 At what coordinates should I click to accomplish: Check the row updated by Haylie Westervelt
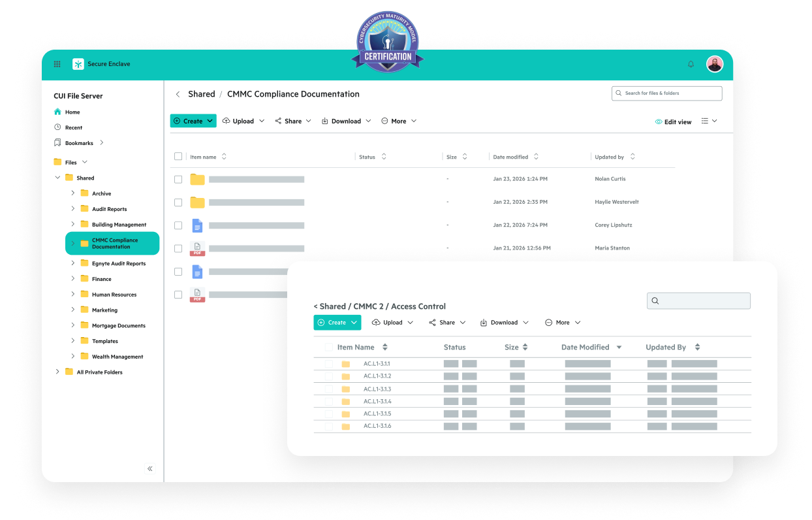pyautogui.click(x=178, y=203)
